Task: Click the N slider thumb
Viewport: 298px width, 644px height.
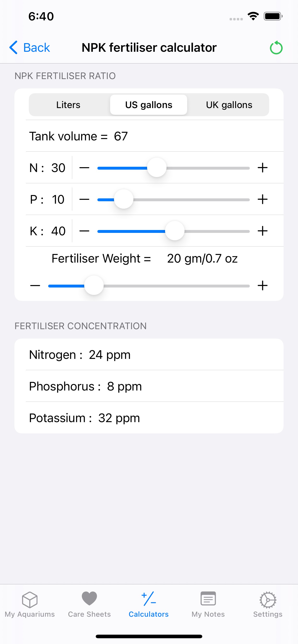Action: [157, 168]
